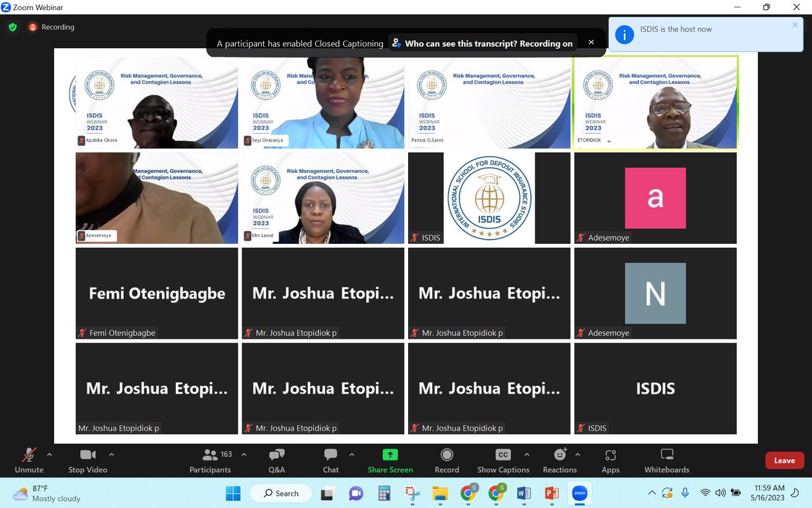This screenshot has width=812, height=508.
Task: Click Zoom icon on taskbar
Action: coord(580,493)
